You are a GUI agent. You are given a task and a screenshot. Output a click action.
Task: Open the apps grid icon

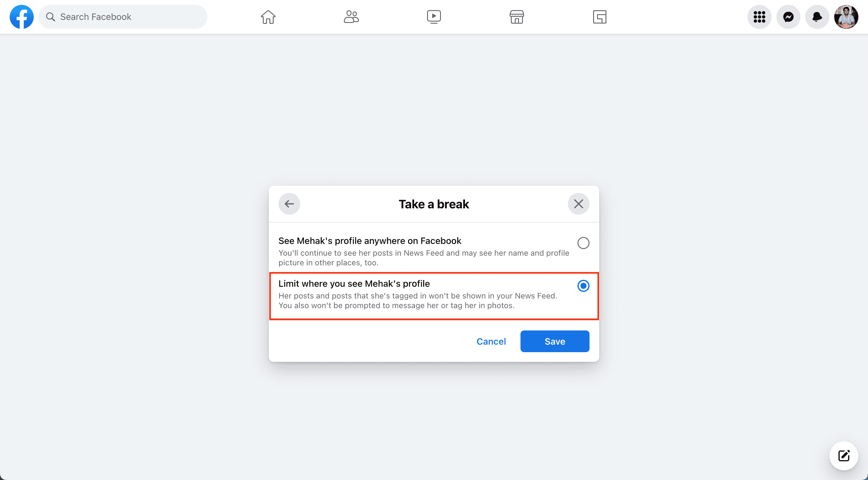(760, 17)
